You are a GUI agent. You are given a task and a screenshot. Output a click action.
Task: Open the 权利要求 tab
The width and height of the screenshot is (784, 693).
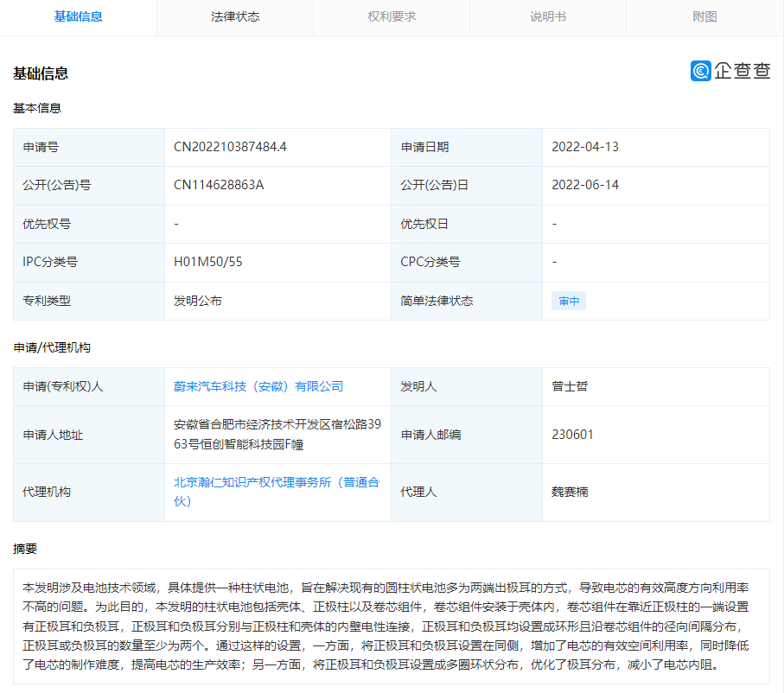[392, 17]
